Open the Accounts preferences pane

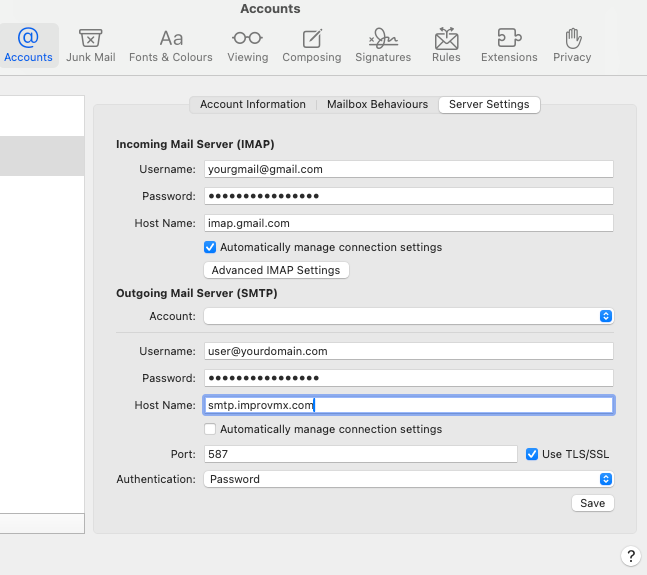click(28, 45)
